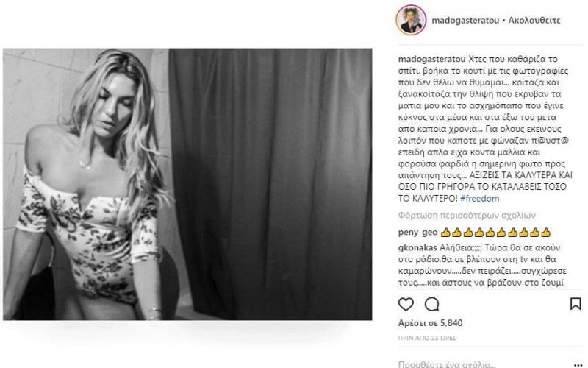Image resolution: width=588 pixels, height=368 pixels.
Task: Click the curtain area of the photo
Action: click(270, 184)
